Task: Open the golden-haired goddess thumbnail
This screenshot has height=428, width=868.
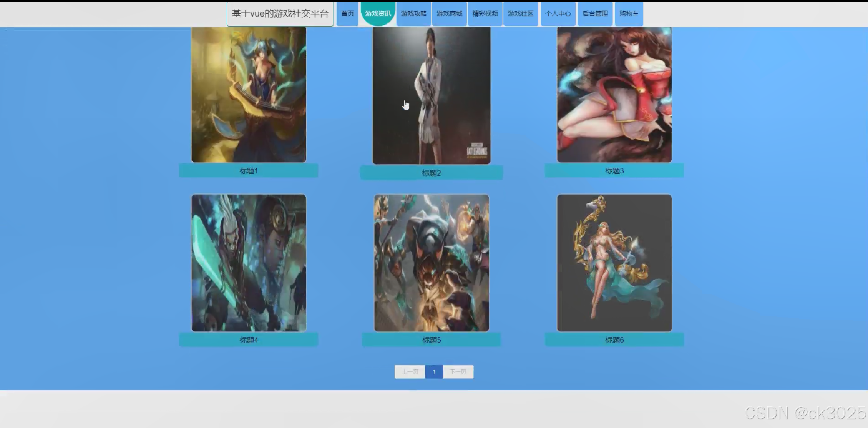Action: [x=614, y=263]
